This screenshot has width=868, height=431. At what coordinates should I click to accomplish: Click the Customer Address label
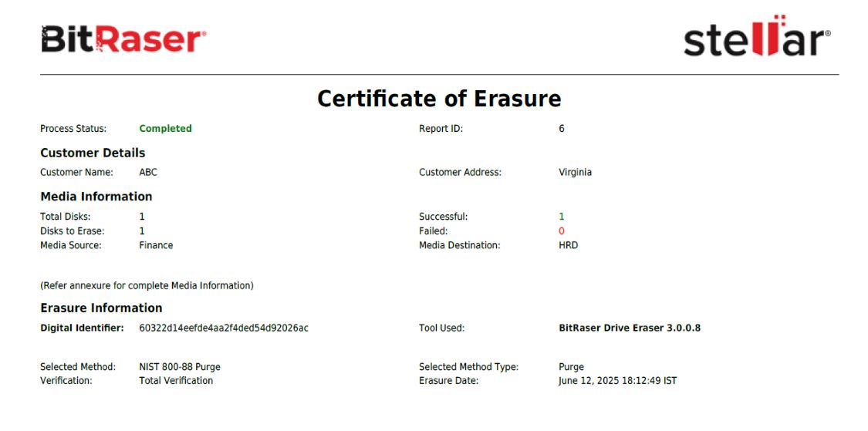[460, 172]
